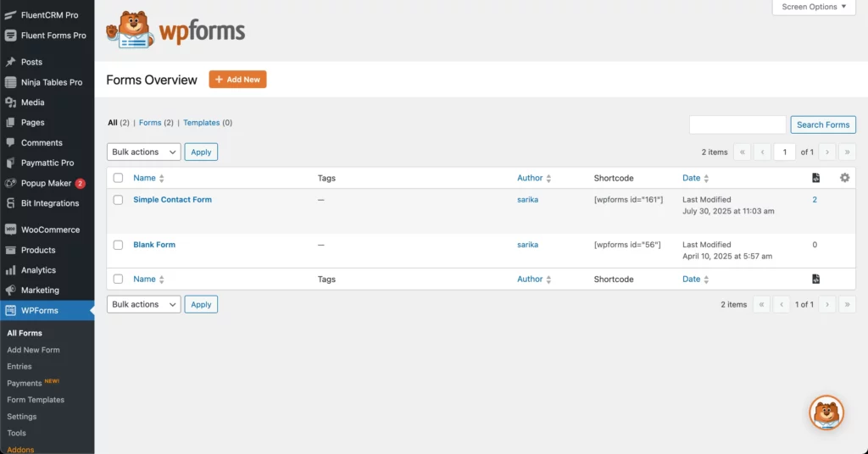Sort by Author using header arrows
Image resolution: width=868 pixels, height=454 pixels.
tap(548, 178)
